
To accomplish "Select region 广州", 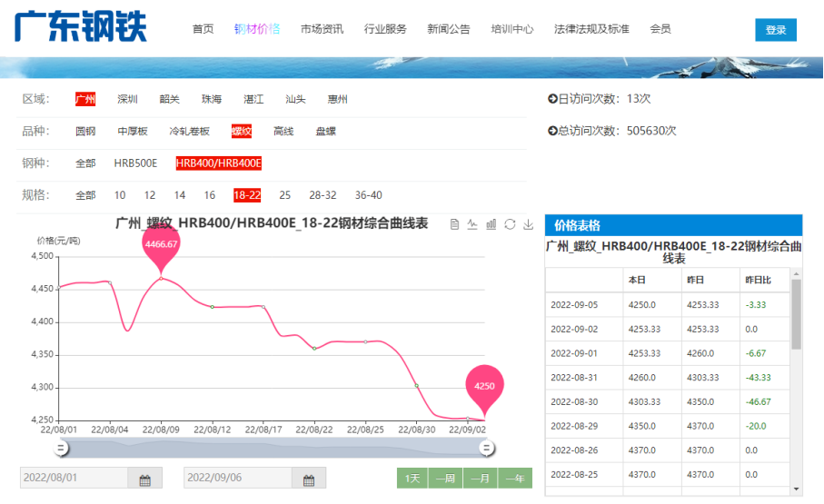I will pyautogui.click(x=85, y=99).
